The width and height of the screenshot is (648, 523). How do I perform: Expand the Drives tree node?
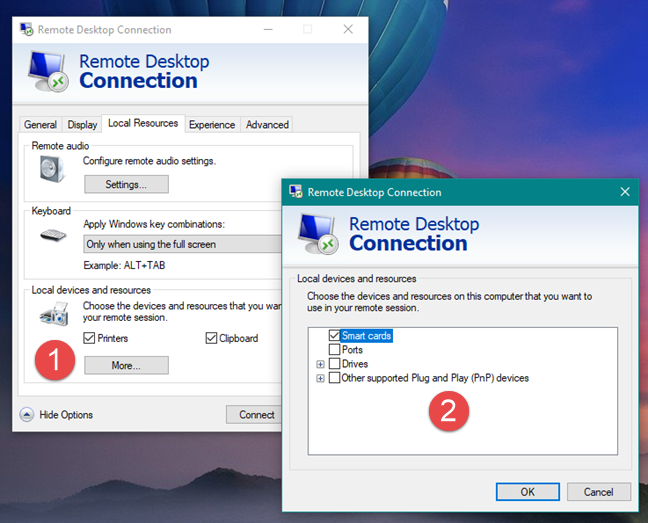click(x=320, y=364)
